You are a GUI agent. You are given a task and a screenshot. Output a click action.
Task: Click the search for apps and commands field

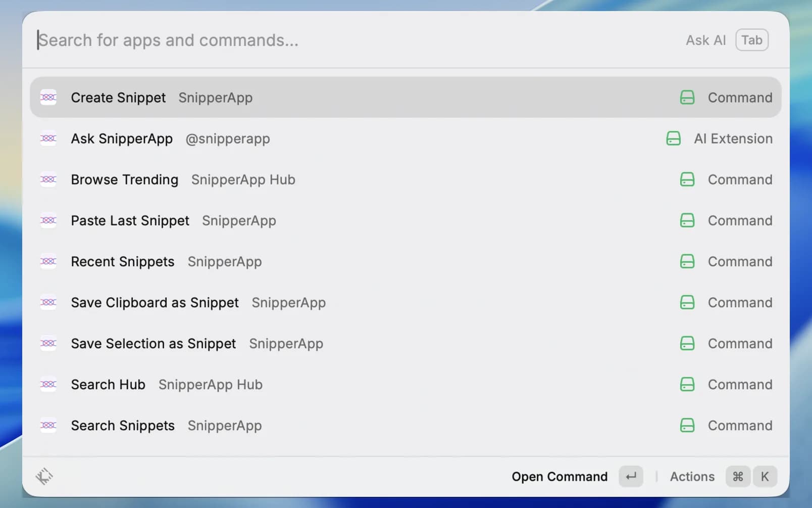click(353, 40)
